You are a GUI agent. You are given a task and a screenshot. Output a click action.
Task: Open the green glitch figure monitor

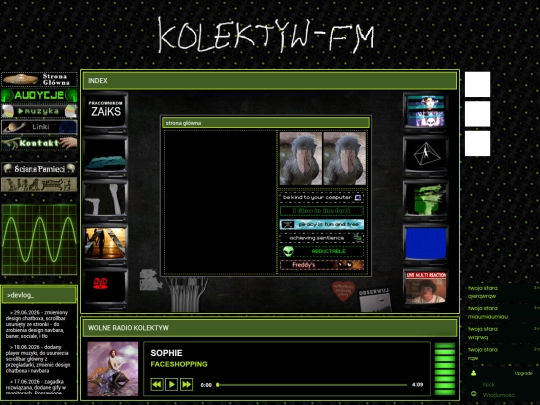pos(426,201)
